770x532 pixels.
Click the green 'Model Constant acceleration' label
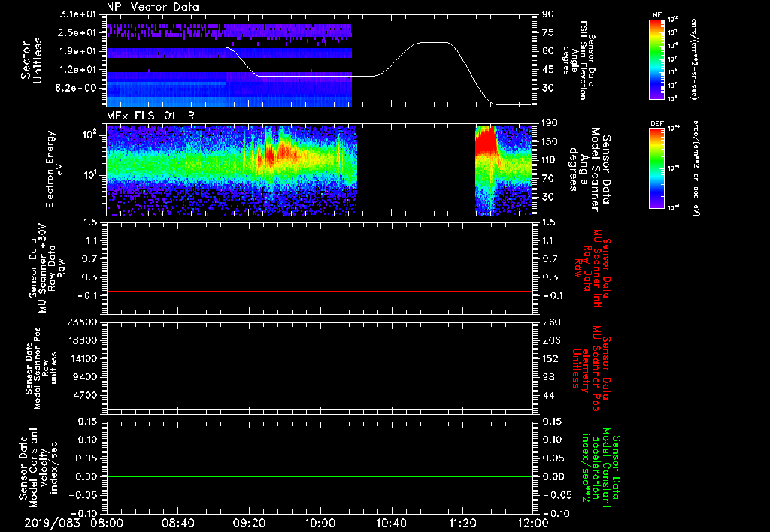pyautogui.click(x=601, y=469)
